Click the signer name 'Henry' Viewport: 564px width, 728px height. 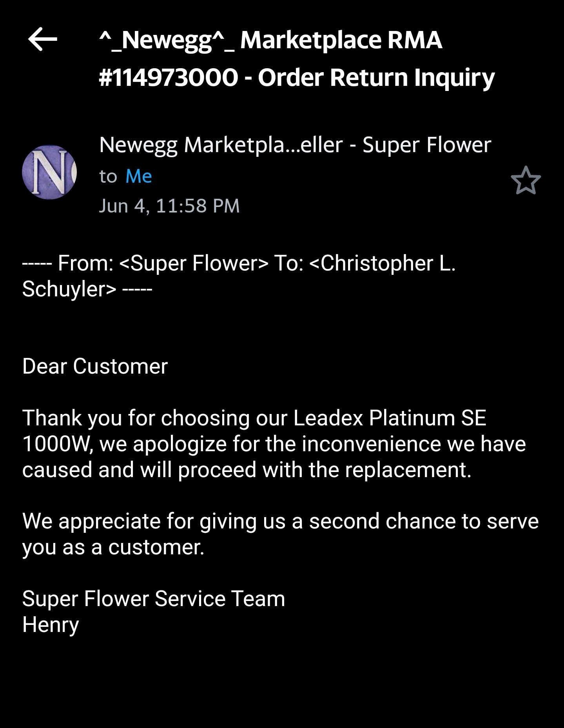coord(51,625)
